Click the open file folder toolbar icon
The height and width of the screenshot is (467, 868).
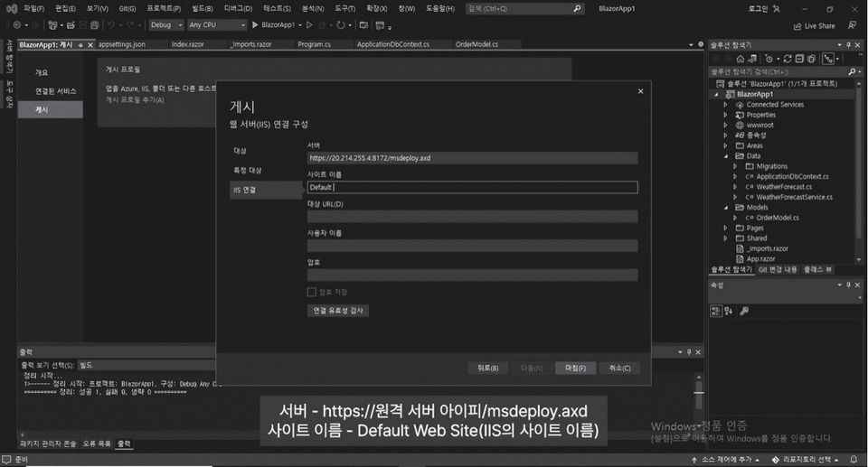(71, 25)
